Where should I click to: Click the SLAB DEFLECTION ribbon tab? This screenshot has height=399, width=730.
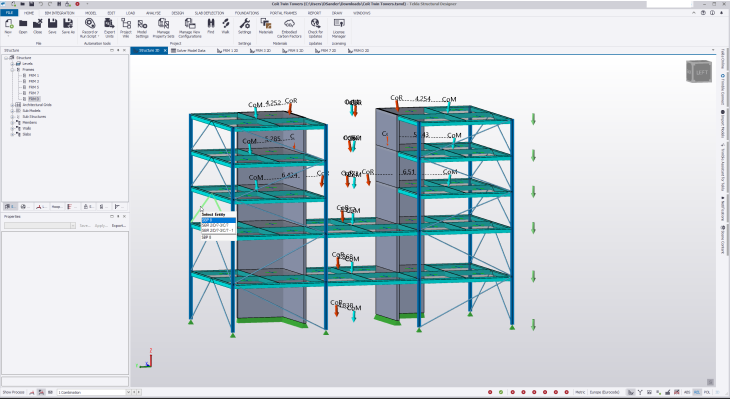point(210,13)
